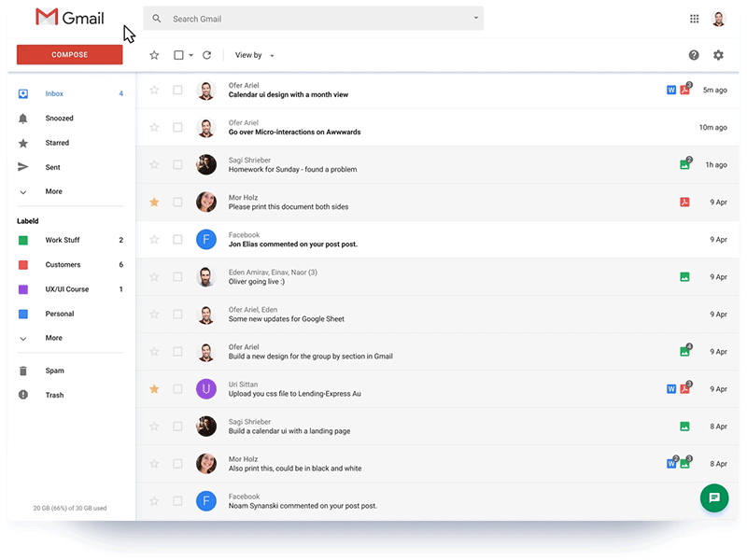Open the Google apps grid

(694, 19)
